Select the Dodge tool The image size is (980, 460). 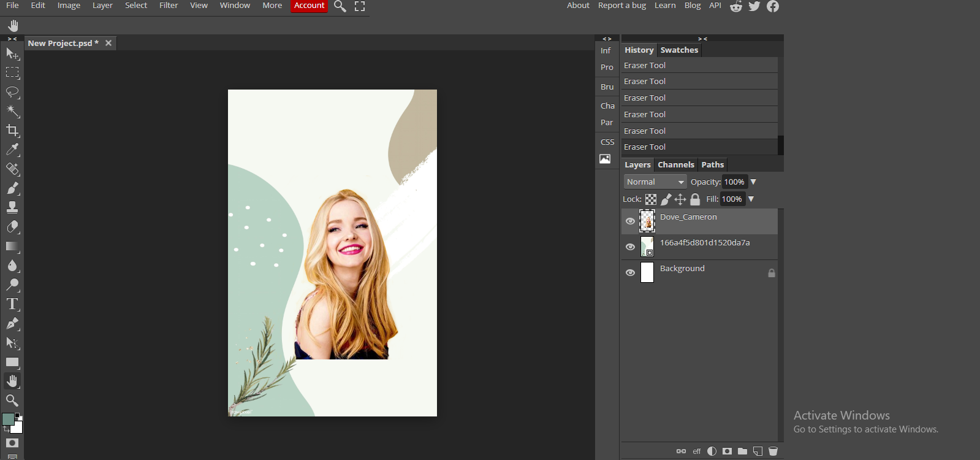(12, 285)
